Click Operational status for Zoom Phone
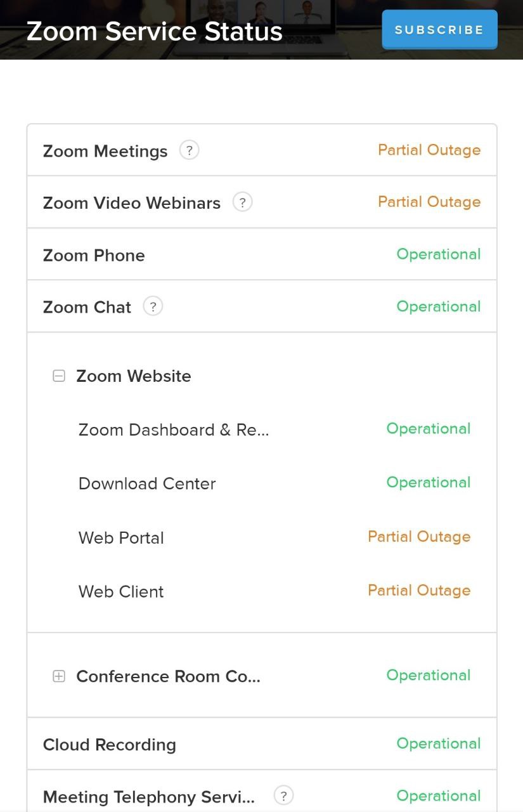The height and width of the screenshot is (812, 523). pyautogui.click(x=439, y=254)
